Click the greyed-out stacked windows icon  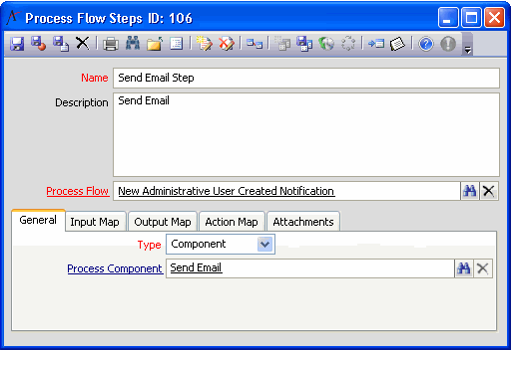click(x=282, y=44)
